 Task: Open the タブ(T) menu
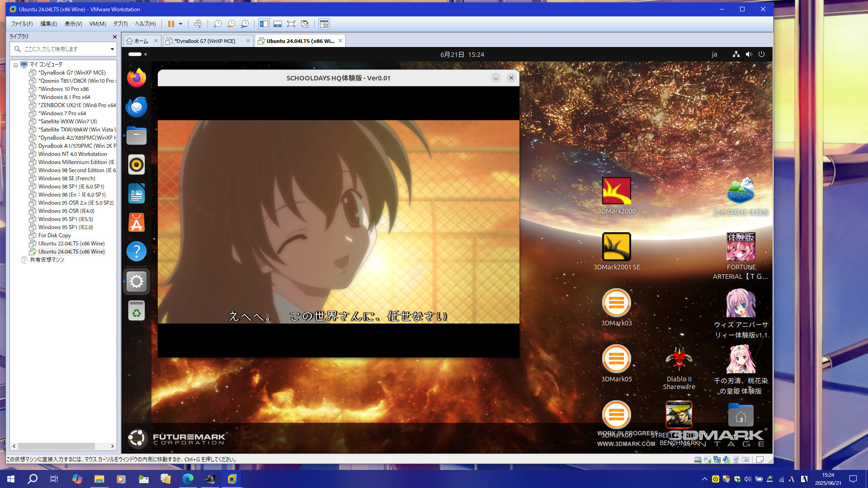click(120, 24)
